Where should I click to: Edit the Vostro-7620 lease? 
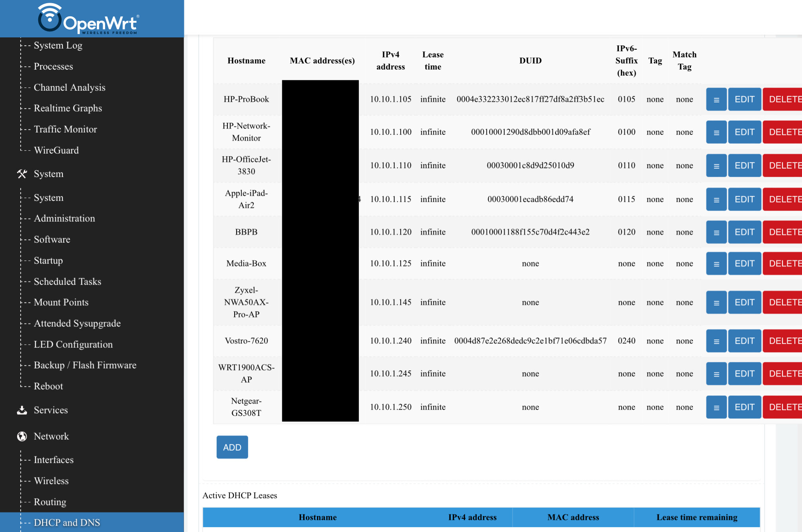tap(745, 341)
